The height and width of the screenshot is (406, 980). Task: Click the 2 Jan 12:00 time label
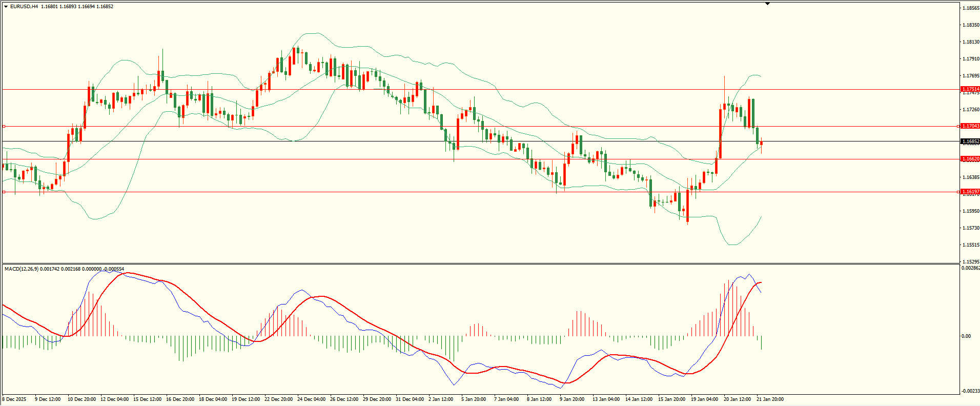point(441,399)
